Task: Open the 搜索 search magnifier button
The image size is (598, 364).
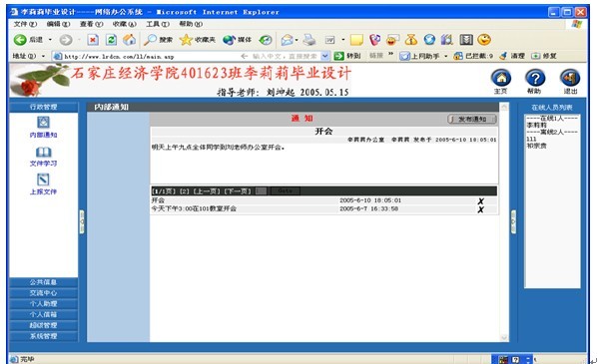Action: click(159, 40)
